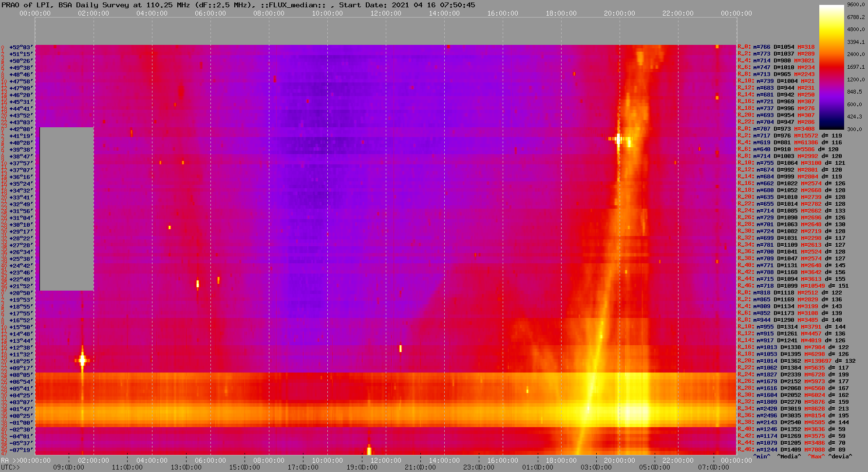The width and height of the screenshot is (868, 472).
Task: Click the 13:00:00 tick on the UTC axis
Action: (x=186, y=467)
